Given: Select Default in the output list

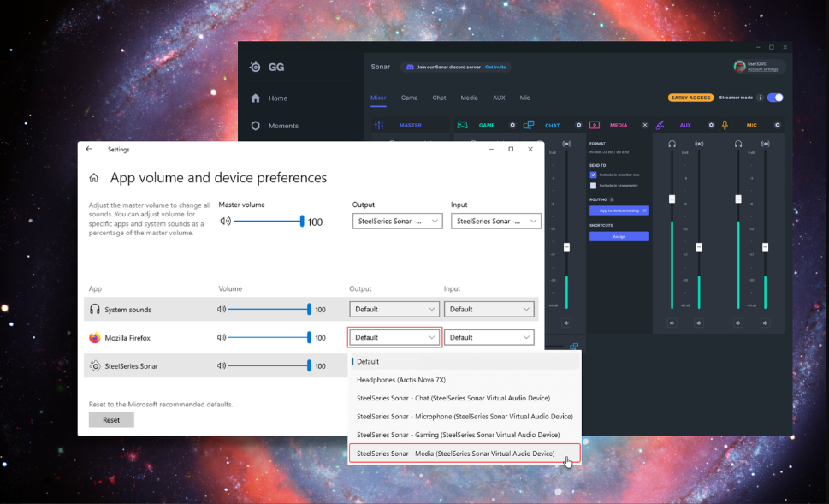Looking at the screenshot, I should coord(465,362).
